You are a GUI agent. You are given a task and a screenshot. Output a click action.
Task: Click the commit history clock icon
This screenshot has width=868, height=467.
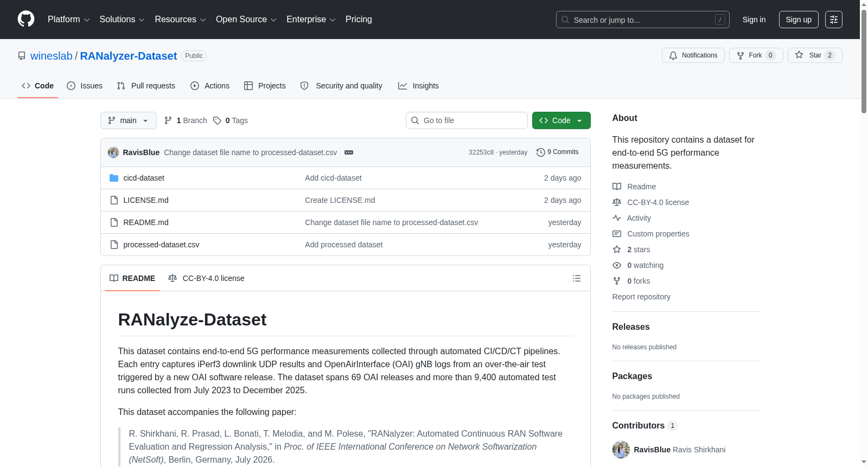[540, 152]
